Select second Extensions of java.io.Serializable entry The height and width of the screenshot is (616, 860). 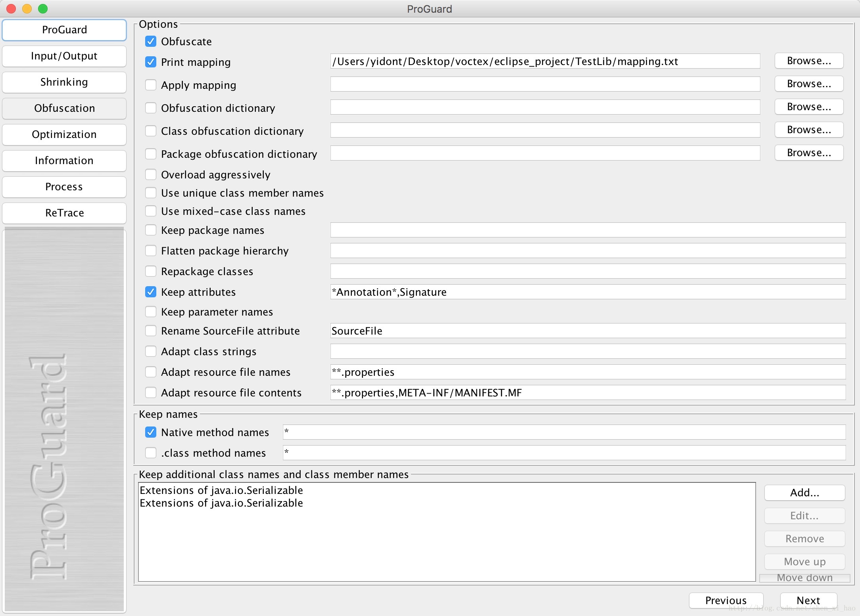[447, 503]
